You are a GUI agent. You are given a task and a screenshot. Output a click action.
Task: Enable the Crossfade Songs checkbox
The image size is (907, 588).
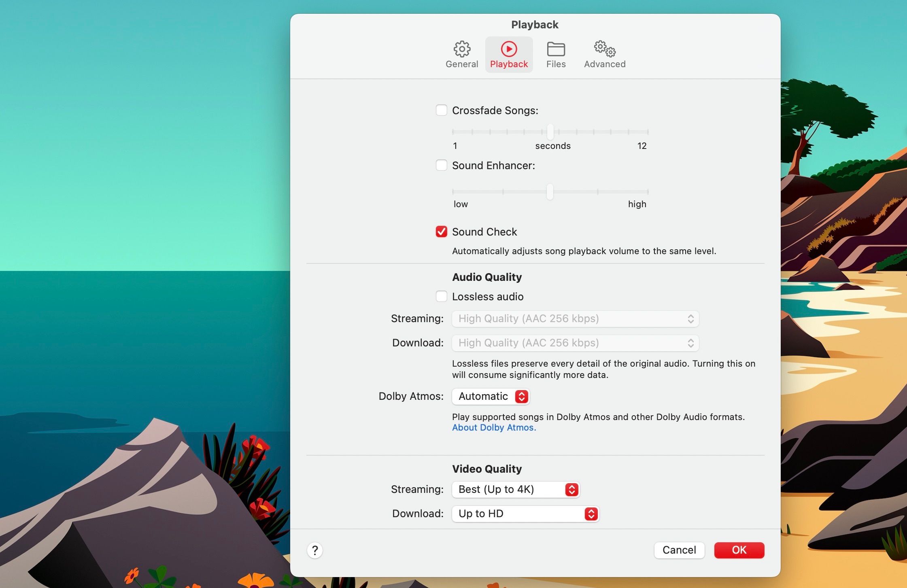pyautogui.click(x=441, y=110)
